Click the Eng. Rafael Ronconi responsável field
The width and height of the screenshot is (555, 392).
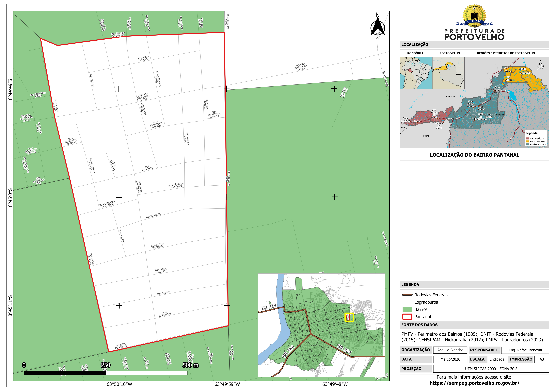pos(525,350)
